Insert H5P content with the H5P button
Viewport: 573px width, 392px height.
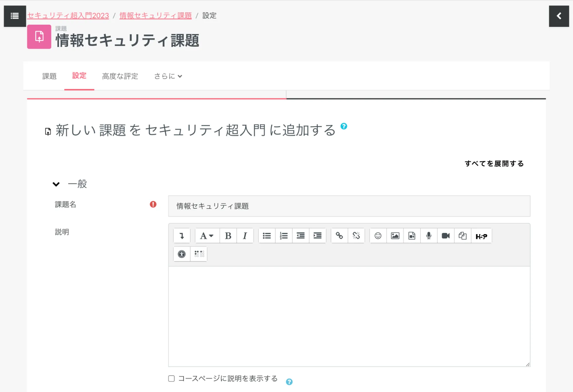(x=481, y=236)
